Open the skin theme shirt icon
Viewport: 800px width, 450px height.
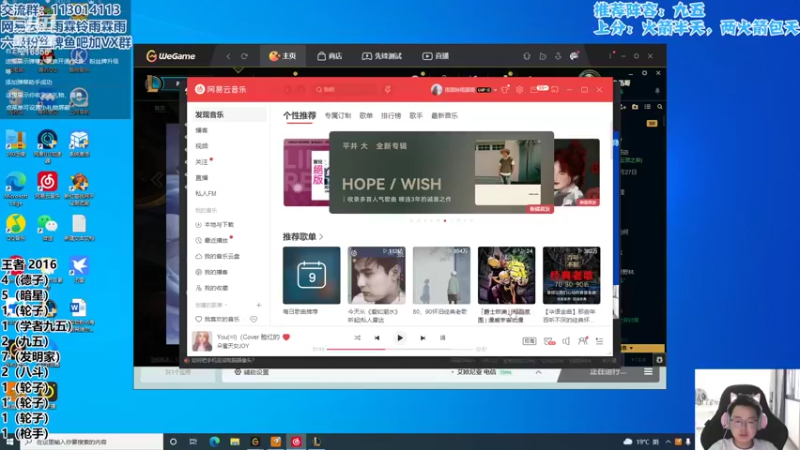(505, 89)
